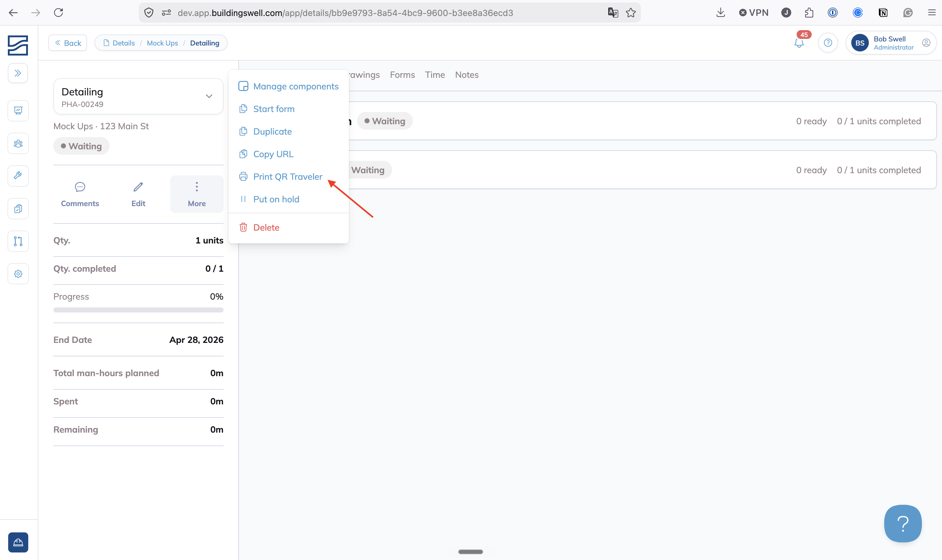Click the Waiting status badge under address
Image resolution: width=942 pixels, height=560 pixels.
(x=81, y=146)
